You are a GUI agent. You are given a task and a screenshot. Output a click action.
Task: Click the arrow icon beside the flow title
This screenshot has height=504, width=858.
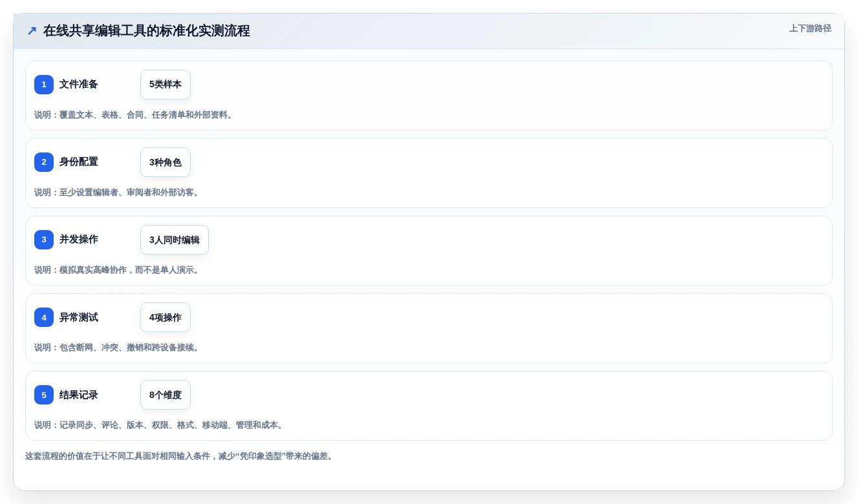pos(32,31)
